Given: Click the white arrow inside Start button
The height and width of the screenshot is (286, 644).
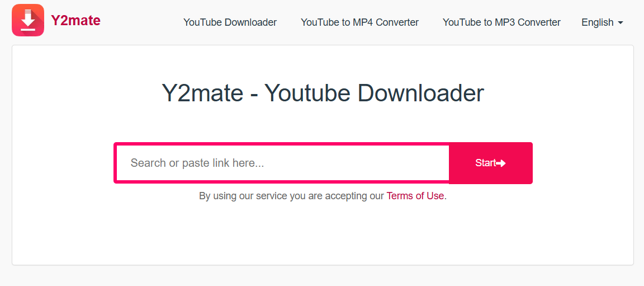Looking at the screenshot, I should (501, 163).
